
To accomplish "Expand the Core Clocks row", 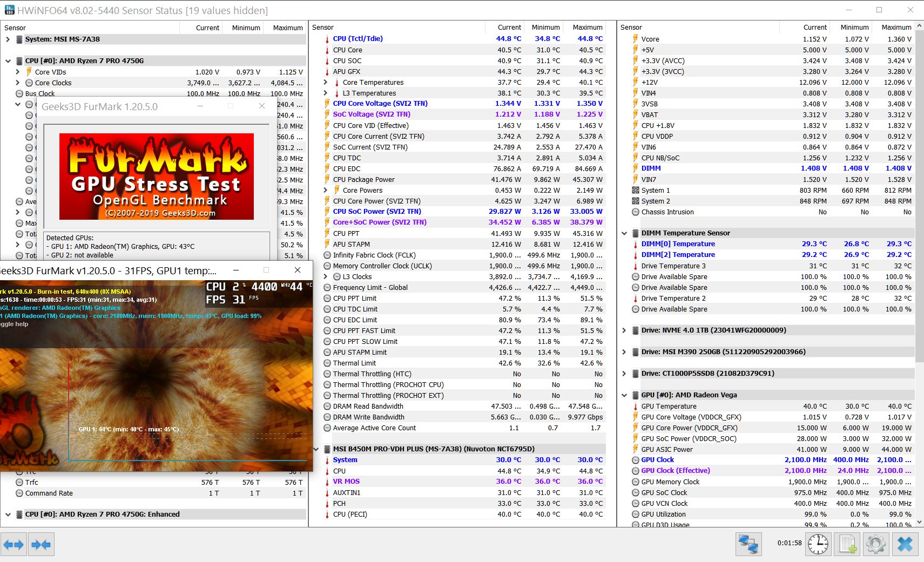I will click(17, 83).
